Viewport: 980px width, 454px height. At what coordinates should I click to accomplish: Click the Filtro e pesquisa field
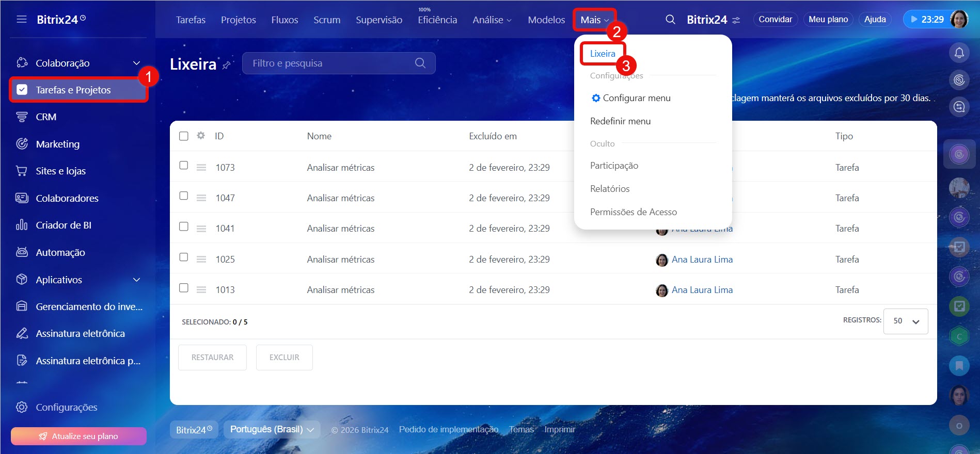click(330, 63)
